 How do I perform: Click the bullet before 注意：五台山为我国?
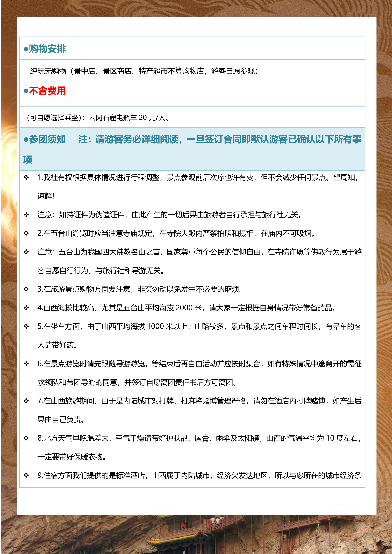26,252
